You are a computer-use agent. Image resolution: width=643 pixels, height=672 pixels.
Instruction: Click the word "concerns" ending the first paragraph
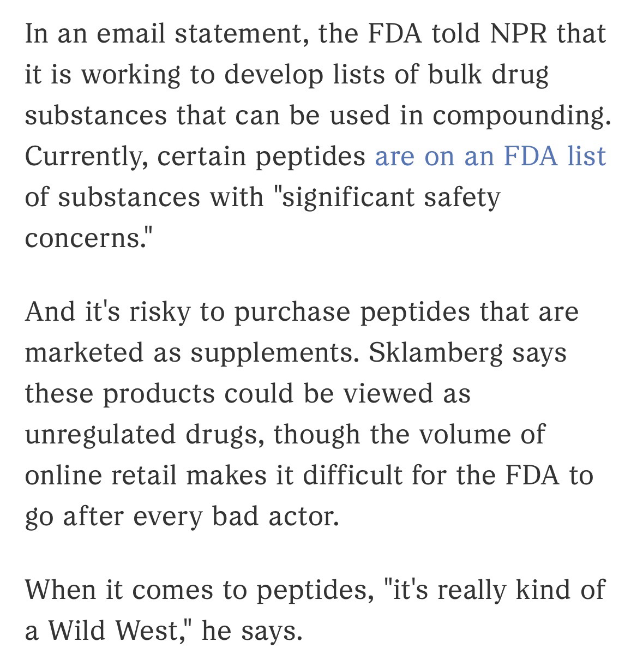coord(83,238)
